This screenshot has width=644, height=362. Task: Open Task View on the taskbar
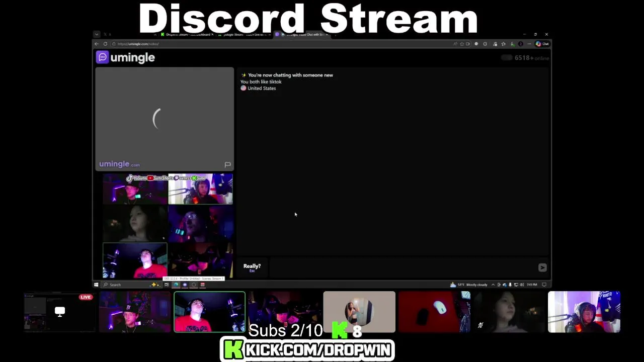167,285
